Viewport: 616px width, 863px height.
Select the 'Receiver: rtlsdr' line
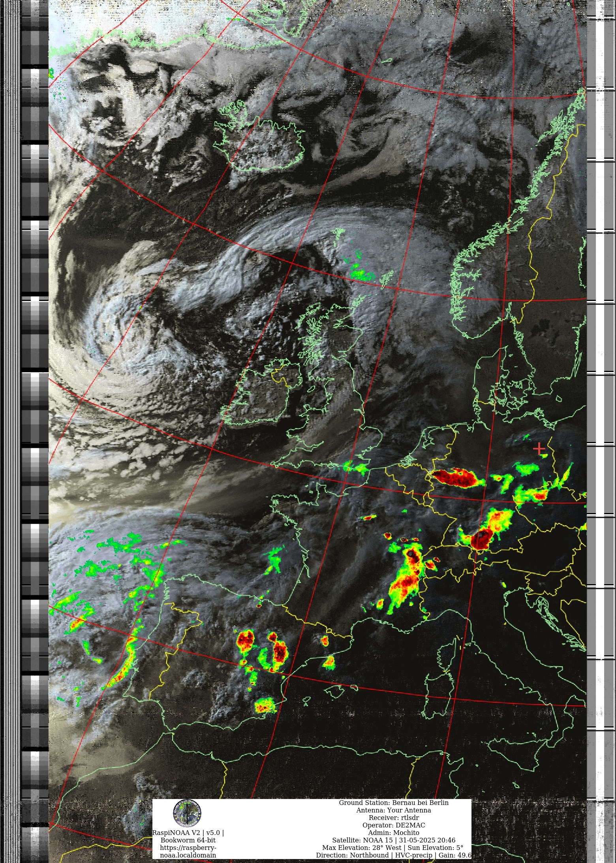[x=394, y=818]
